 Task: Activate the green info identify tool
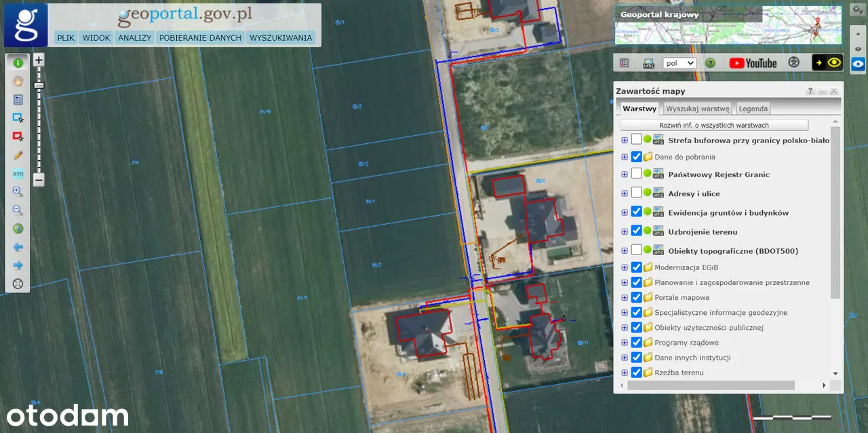[18, 62]
